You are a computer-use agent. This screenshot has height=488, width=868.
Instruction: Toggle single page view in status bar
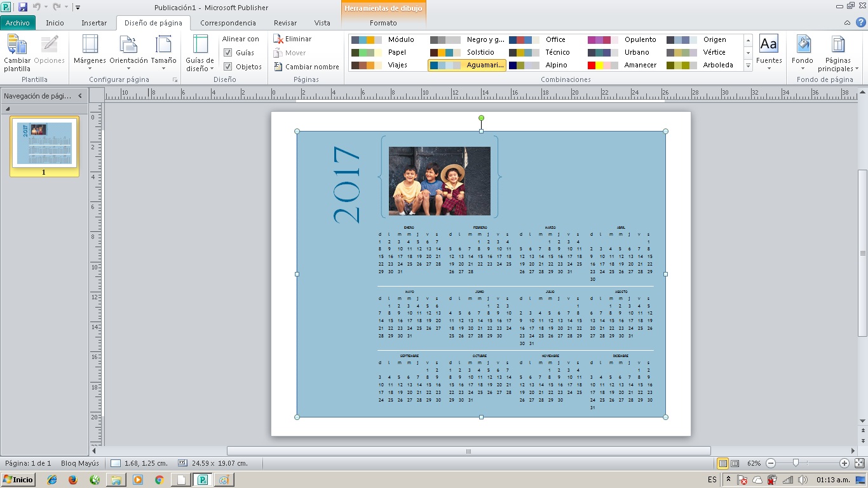tap(724, 464)
